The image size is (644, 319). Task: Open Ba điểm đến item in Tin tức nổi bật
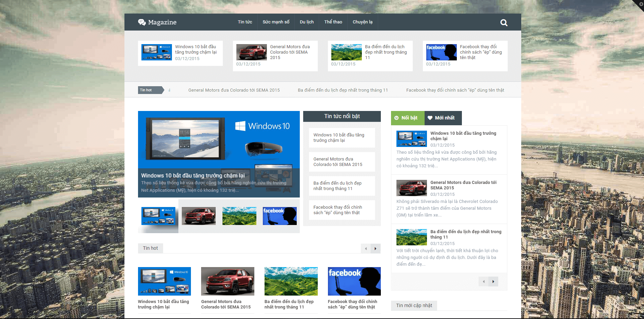click(337, 186)
